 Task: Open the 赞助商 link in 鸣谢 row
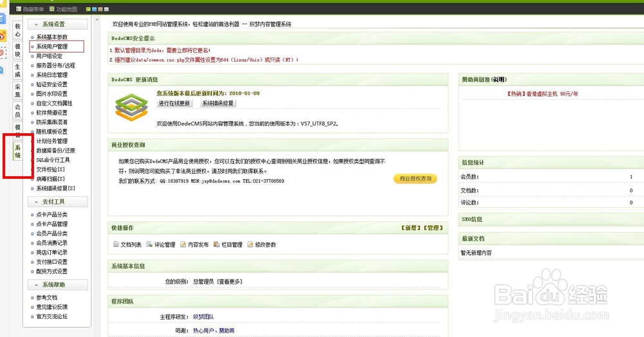(227, 331)
